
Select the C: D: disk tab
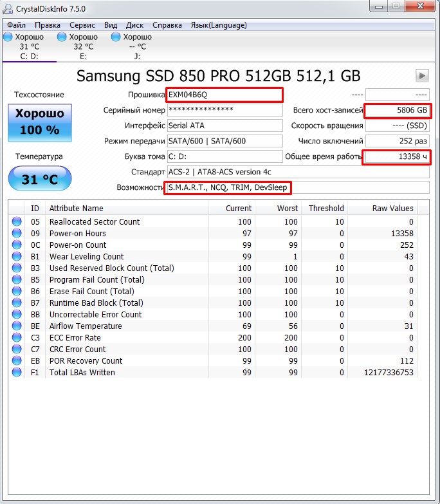pos(29,46)
